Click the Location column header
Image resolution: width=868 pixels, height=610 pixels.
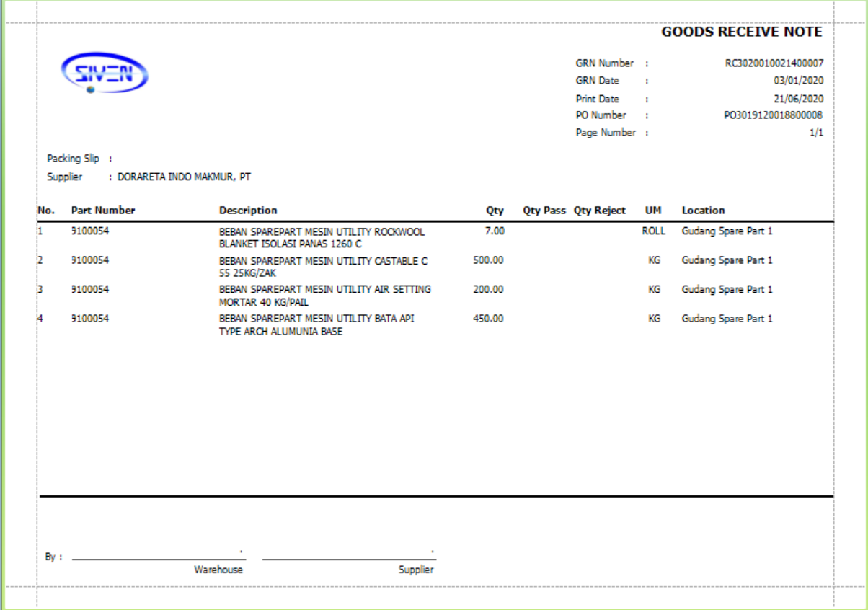point(704,211)
